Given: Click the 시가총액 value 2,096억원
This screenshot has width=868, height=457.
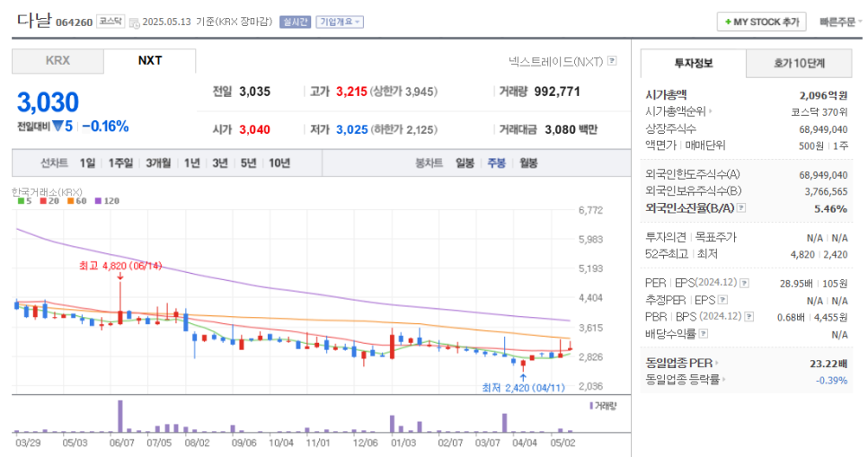Looking at the screenshot, I should click(x=823, y=96).
